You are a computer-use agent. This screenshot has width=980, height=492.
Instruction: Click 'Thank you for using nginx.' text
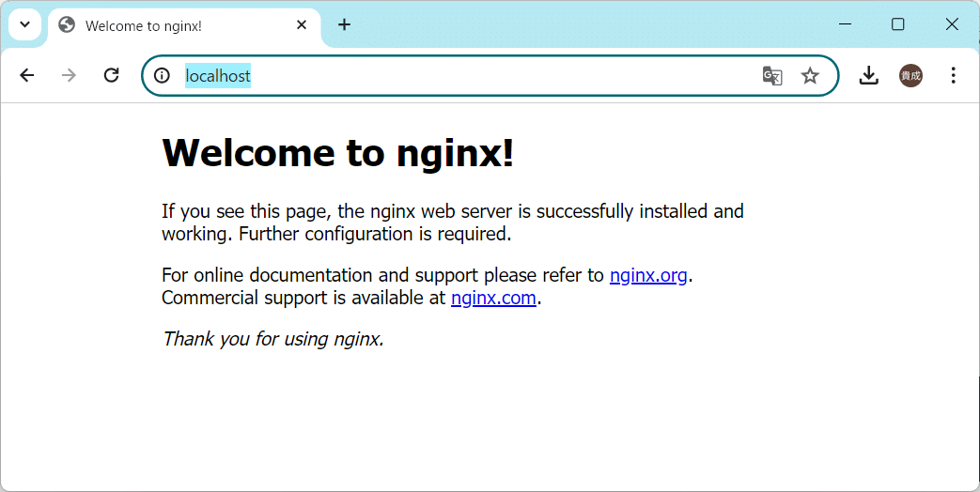coord(272,338)
